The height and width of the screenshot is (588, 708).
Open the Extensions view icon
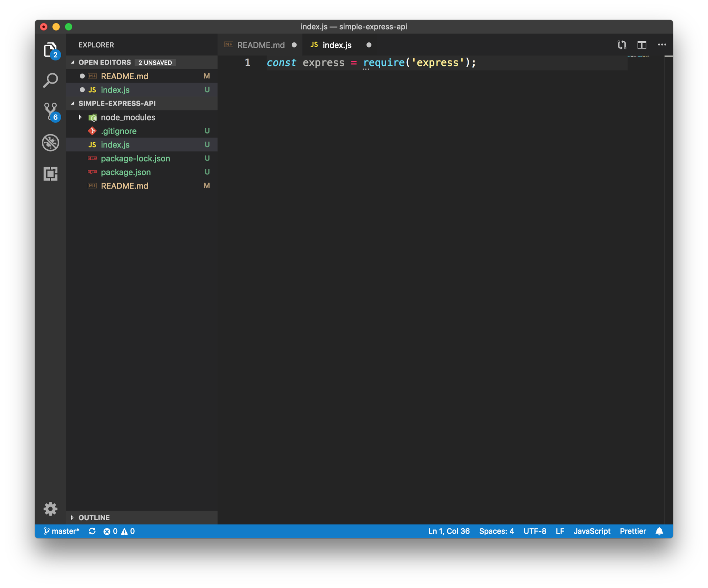(51, 174)
